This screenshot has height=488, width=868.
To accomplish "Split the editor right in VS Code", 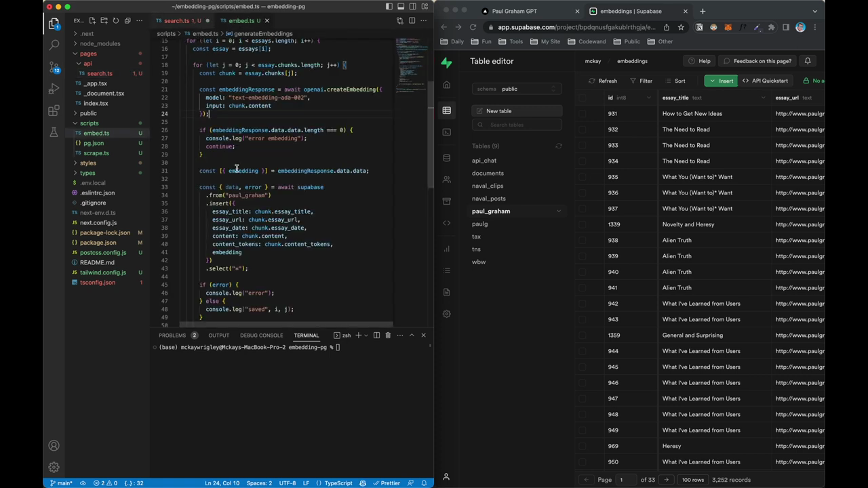I will coord(412,20).
